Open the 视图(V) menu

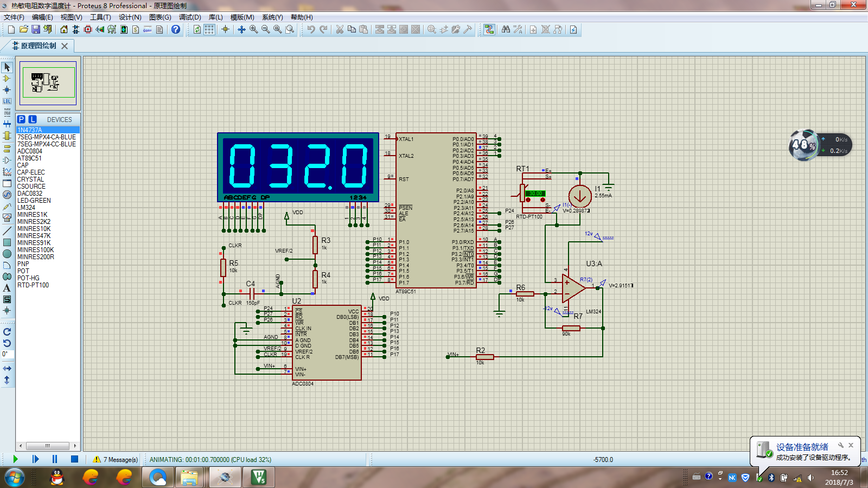pos(71,17)
